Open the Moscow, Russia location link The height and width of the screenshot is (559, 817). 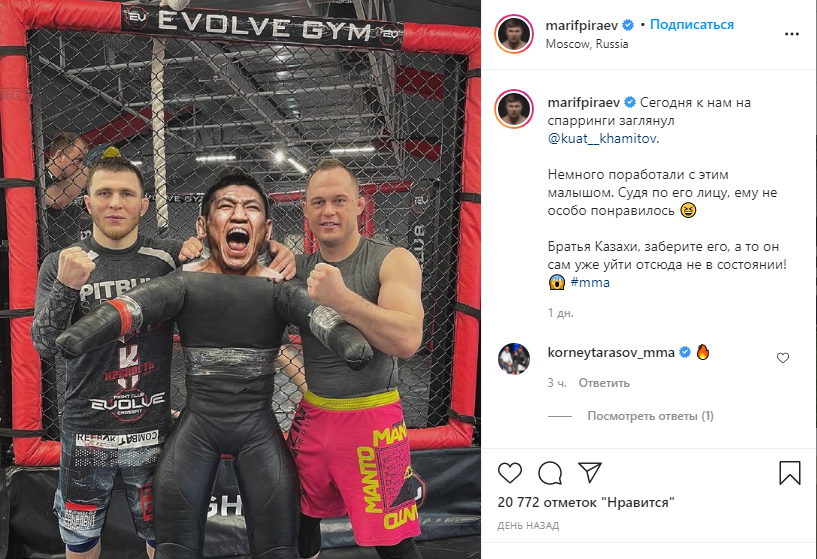coord(587,44)
